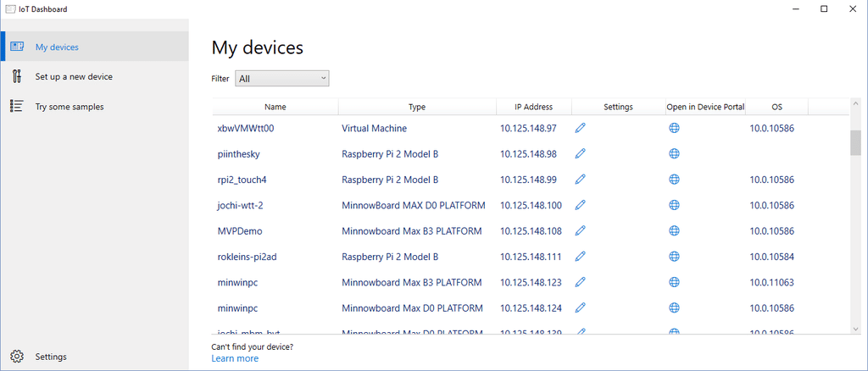Screen dimensions: 868x371
Task: Click the My devices sidebar icon
Action: [x=17, y=47]
